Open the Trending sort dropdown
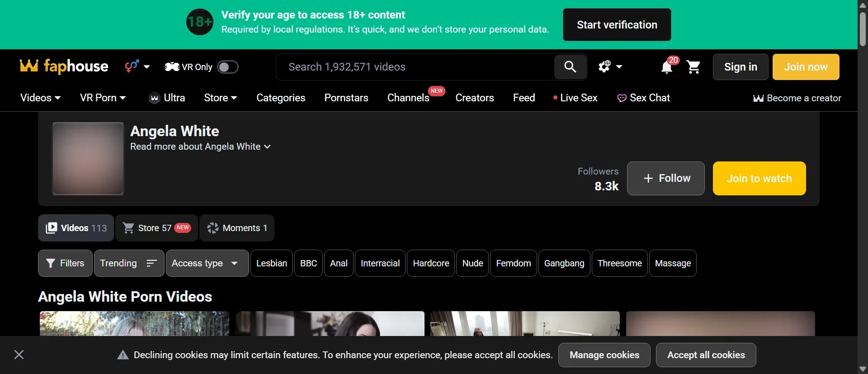Screen dimensions: 868x374 click(129, 263)
